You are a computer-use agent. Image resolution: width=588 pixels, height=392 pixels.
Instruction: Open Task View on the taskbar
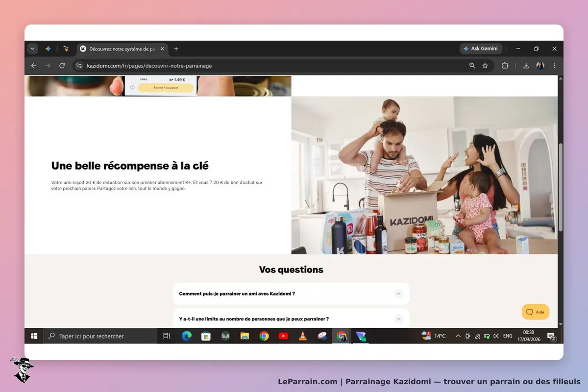167,336
